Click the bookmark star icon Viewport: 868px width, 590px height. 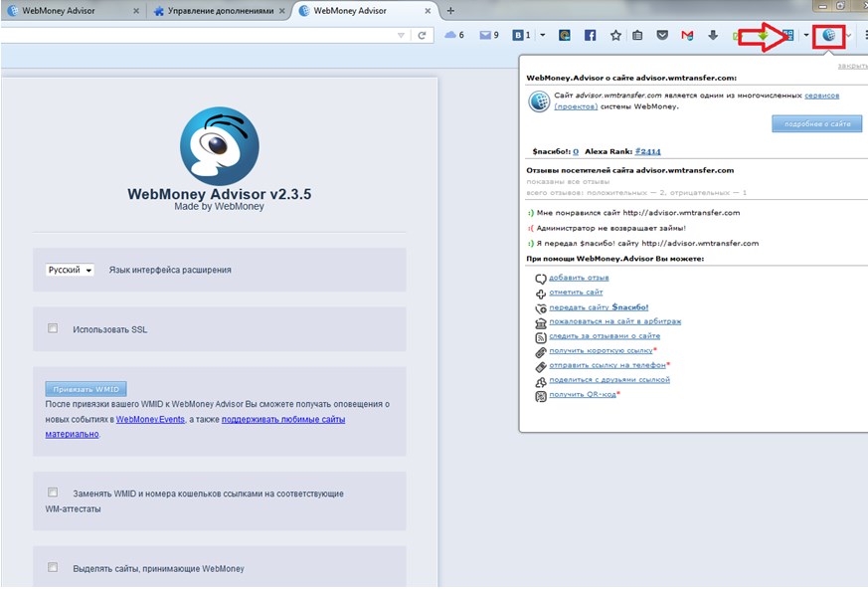(615, 36)
